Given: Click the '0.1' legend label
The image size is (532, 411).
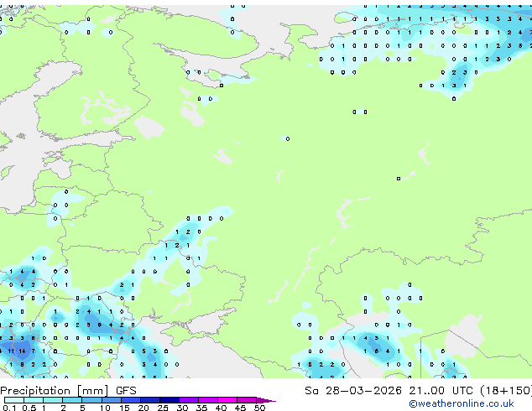Looking at the screenshot, I should coord(9,408).
